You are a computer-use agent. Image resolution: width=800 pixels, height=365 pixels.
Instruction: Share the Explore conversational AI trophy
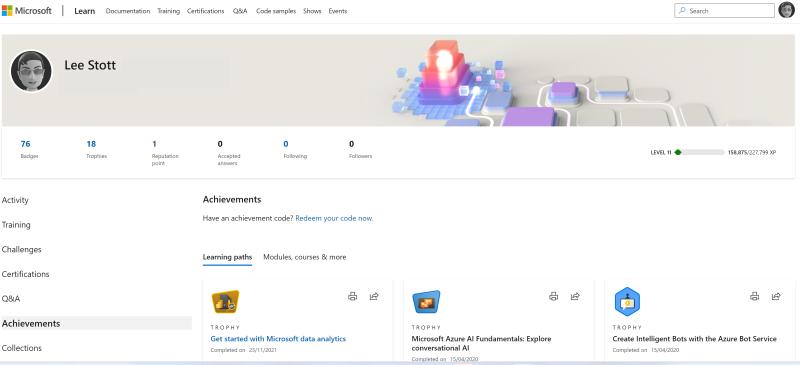575,296
